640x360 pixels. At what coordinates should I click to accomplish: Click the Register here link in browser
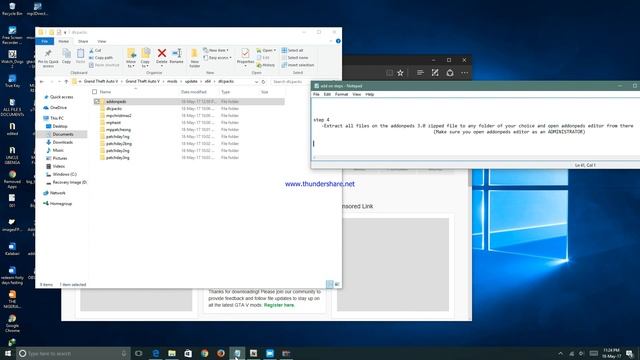279,305
